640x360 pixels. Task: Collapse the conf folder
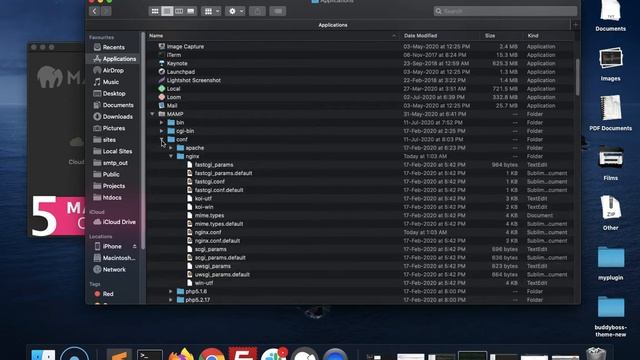[162, 140]
